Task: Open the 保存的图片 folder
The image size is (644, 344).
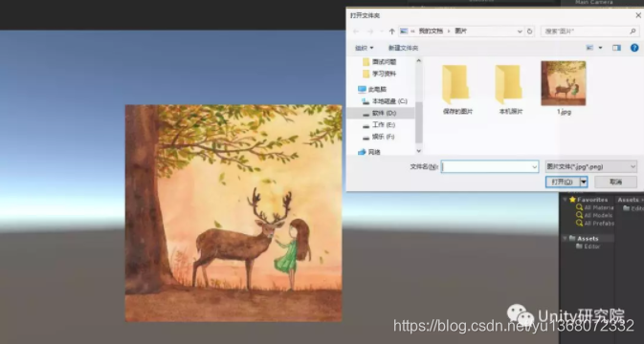Action: [457, 90]
